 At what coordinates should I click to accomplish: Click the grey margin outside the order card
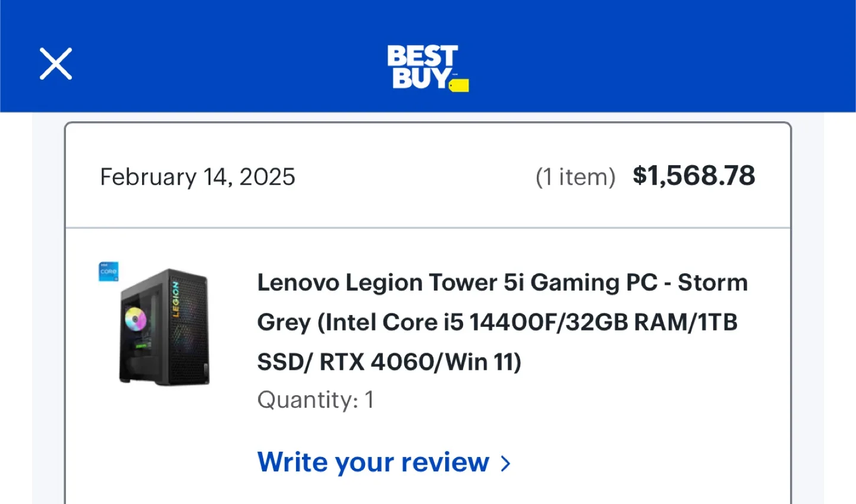[48, 309]
